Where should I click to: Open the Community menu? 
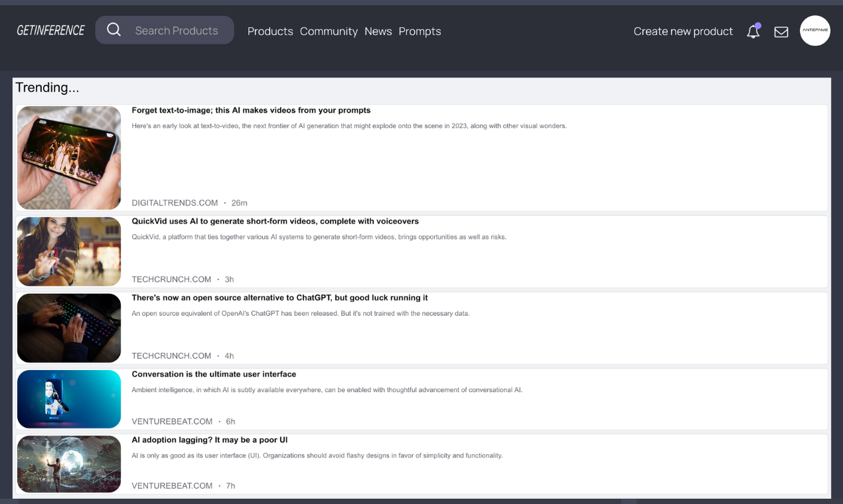[x=329, y=31]
